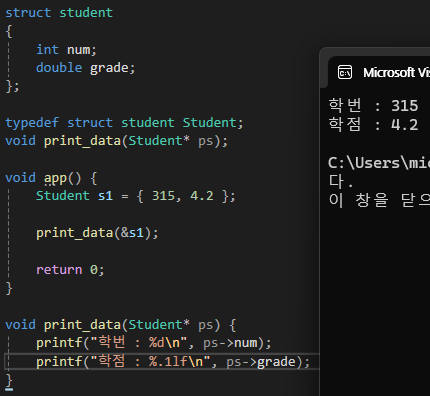Screen dimensions: 430x396
Task: Click console output '학점 : 4.2'
Action: [373, 125]
